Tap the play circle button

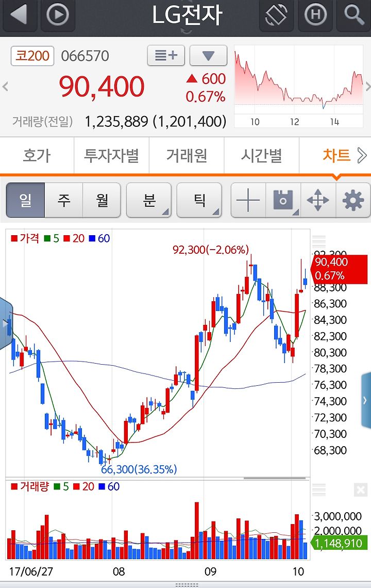(x=58, y=15)
